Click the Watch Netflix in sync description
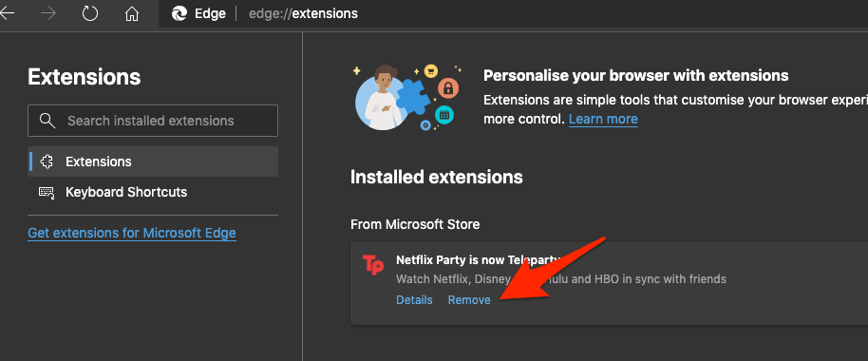868x361 pixels. pos(560,279)
